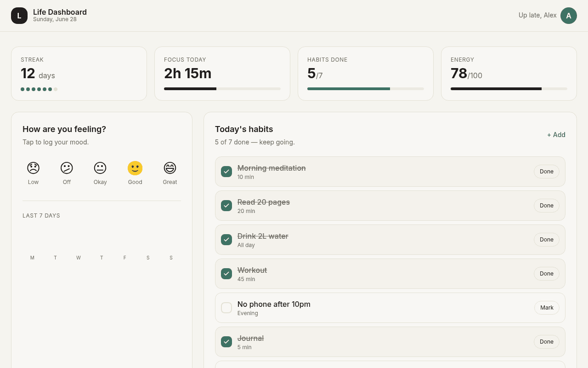Click Done button for Journal
The image size is (588, 368).
click(547, 342)
